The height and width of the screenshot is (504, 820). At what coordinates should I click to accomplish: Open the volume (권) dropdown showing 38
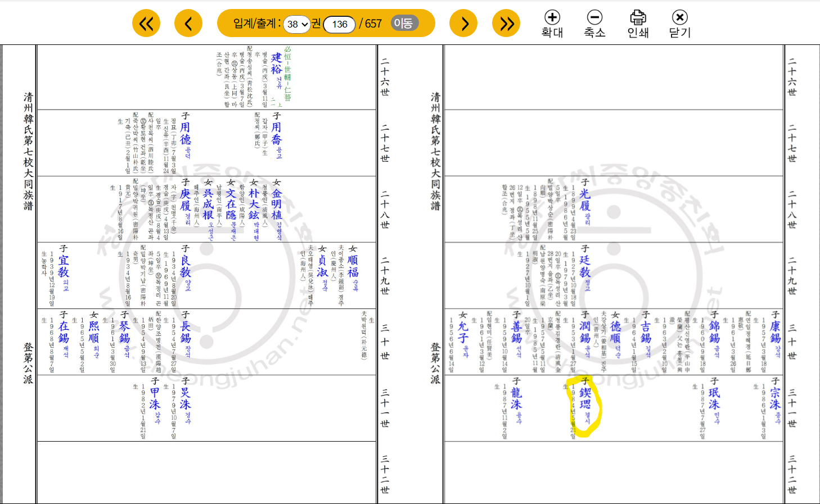[297, 24]
